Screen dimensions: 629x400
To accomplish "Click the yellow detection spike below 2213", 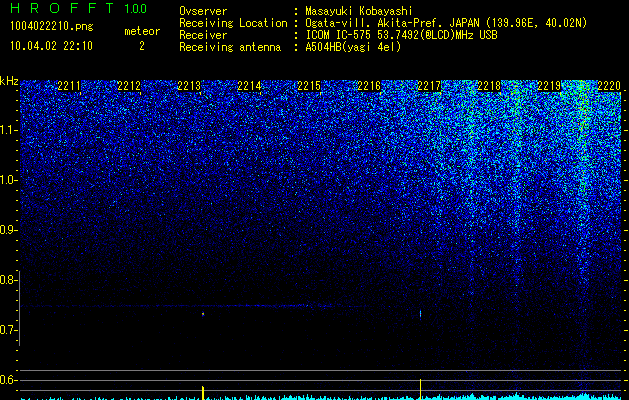I will tap(203, 393).
